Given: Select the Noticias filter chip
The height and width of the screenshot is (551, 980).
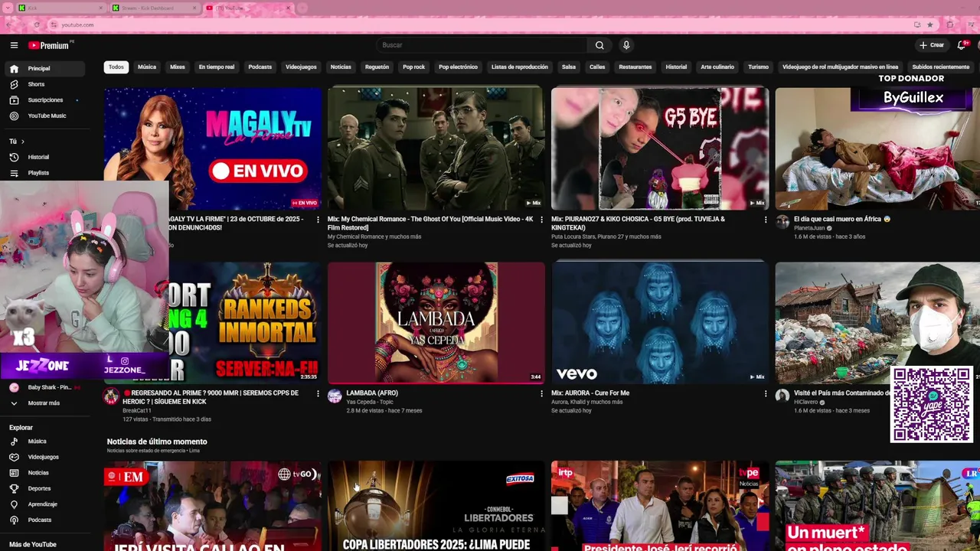Looking at the screenshot, I should 341,67.
